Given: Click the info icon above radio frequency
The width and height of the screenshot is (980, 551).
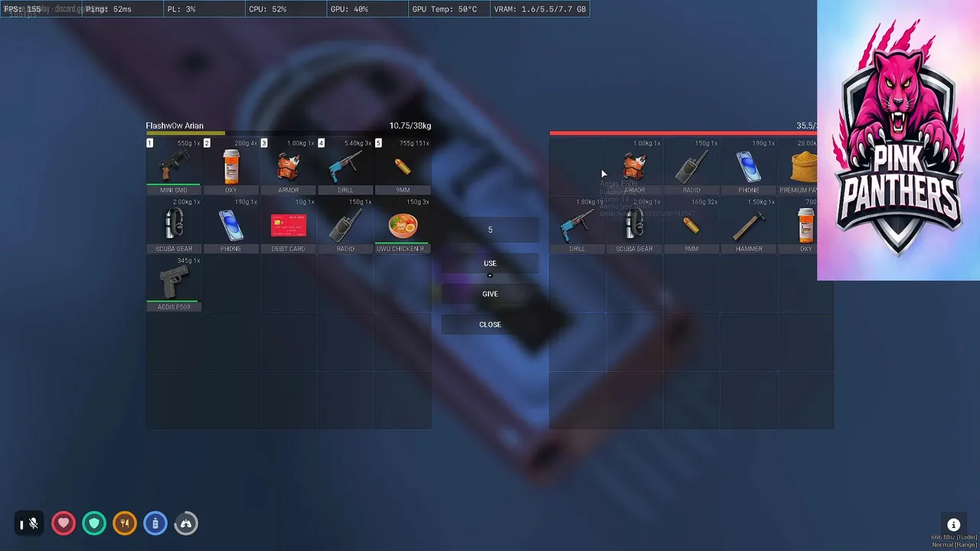Looking at the screenshot, I should point(953,525).
